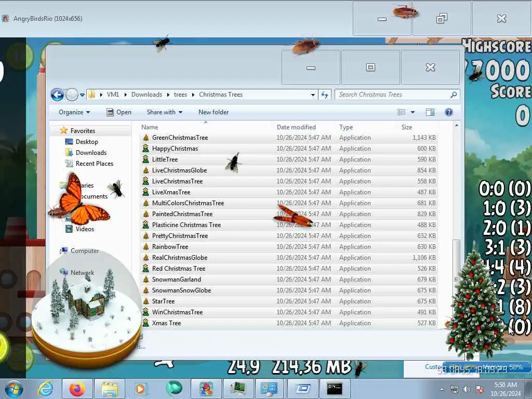
Task: Open the Organize menu
Action: (74, 112)
